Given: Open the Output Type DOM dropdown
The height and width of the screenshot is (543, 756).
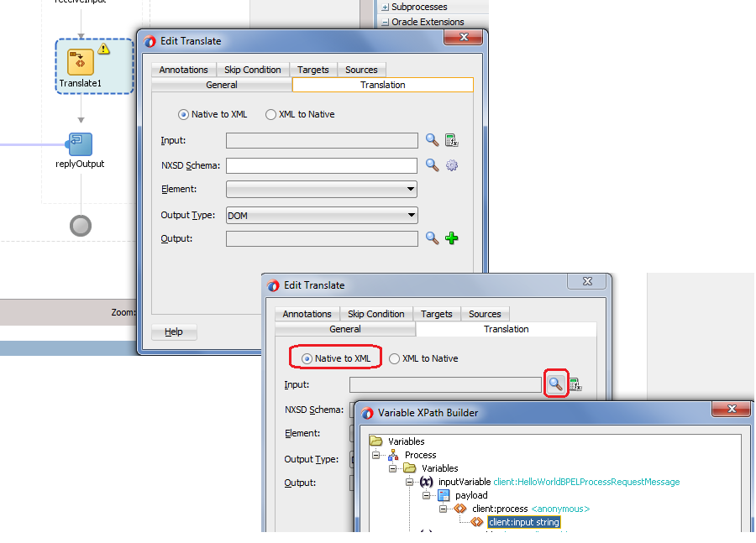Looking at the screenshot, I should pos(410,215).
